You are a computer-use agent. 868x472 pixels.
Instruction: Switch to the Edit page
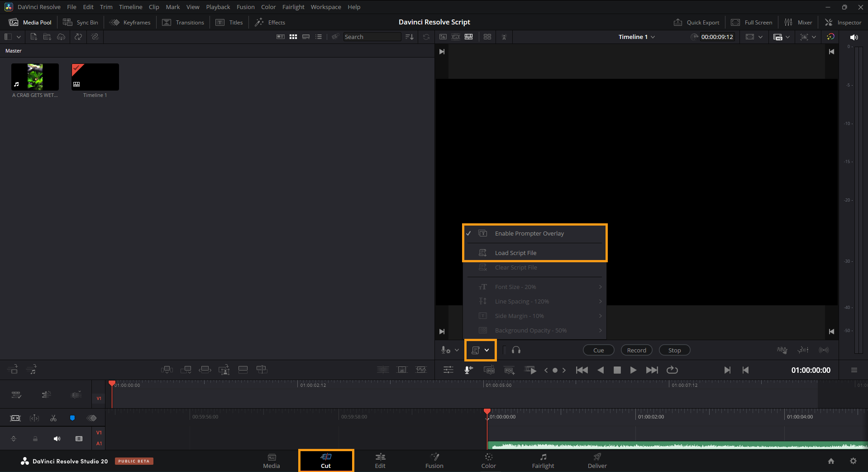[x=380, y=461]
